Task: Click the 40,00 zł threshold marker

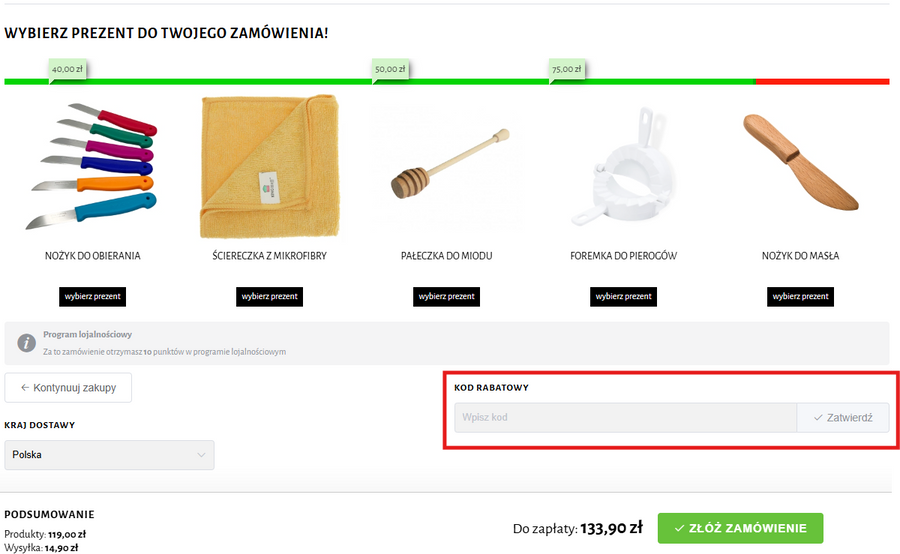Action: (x=67, y=69)
